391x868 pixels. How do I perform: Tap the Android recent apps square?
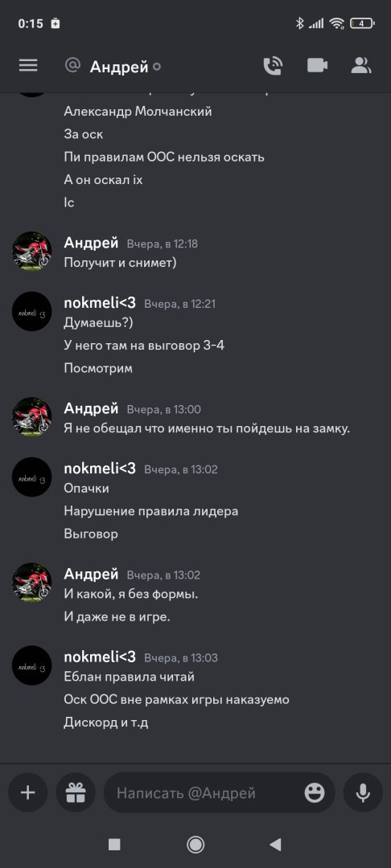tap(114, 844)
